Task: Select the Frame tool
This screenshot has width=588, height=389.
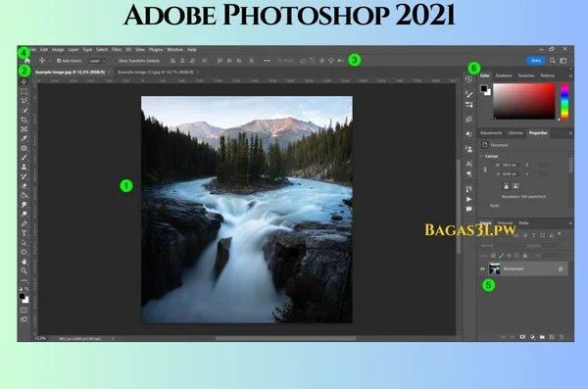Action: (24, 129)
